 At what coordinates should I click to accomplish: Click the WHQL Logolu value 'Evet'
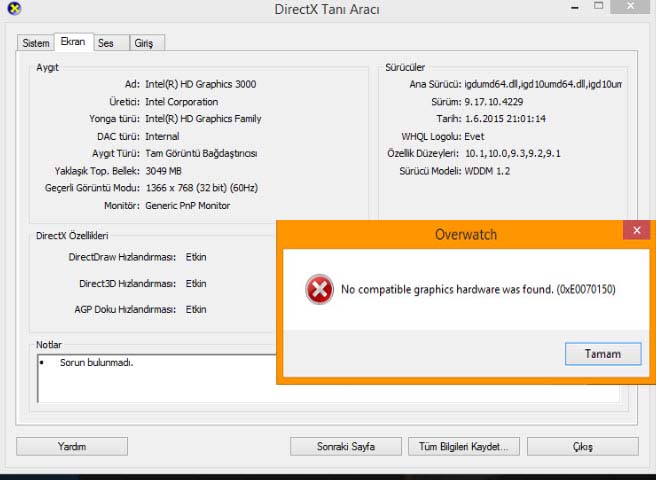(474, 136)
